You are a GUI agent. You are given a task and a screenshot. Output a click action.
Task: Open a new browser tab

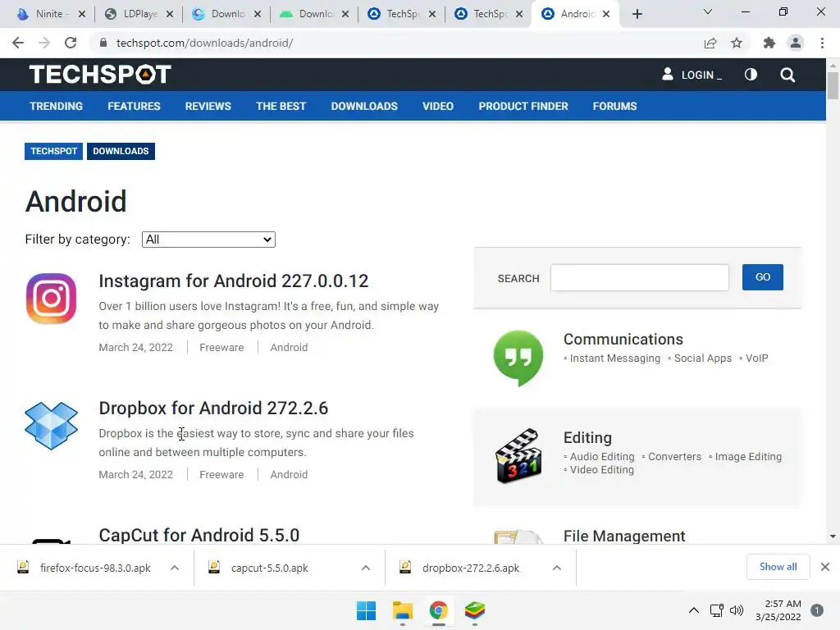click(637, 14)
